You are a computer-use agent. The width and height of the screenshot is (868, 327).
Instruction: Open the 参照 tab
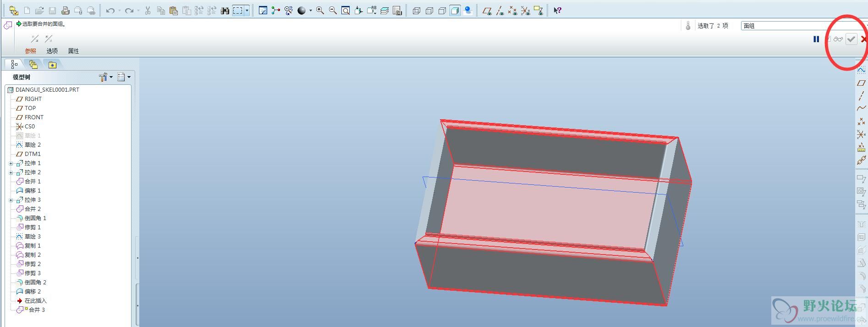30,51
